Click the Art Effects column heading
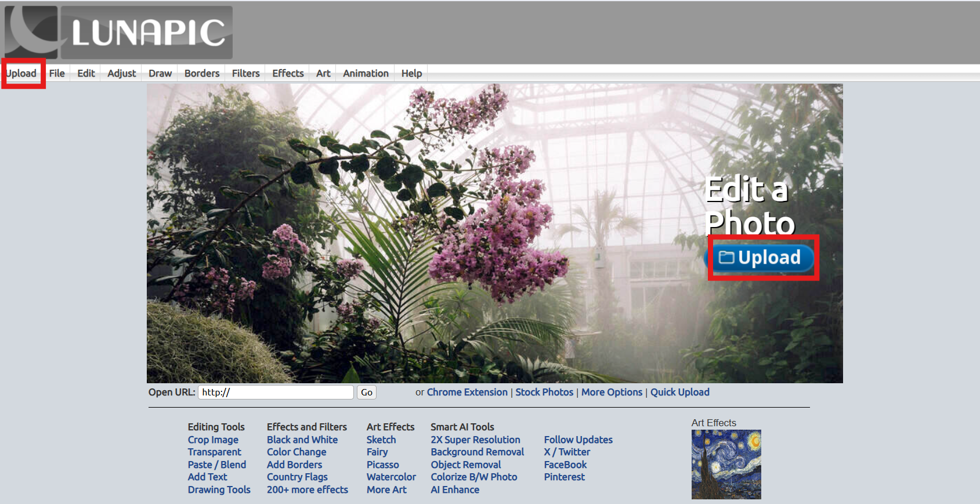Viewport: 980px width, 504px height. tap(390, 427)
